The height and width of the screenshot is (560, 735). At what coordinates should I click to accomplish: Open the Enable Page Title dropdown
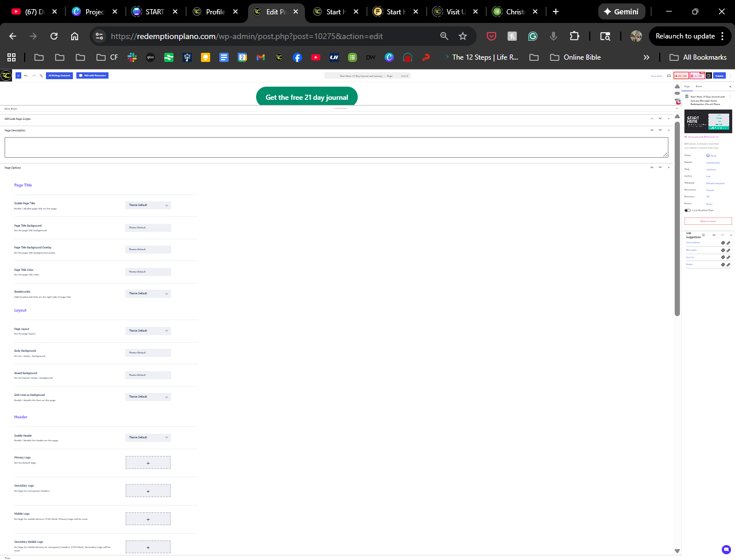click(148, 205)
